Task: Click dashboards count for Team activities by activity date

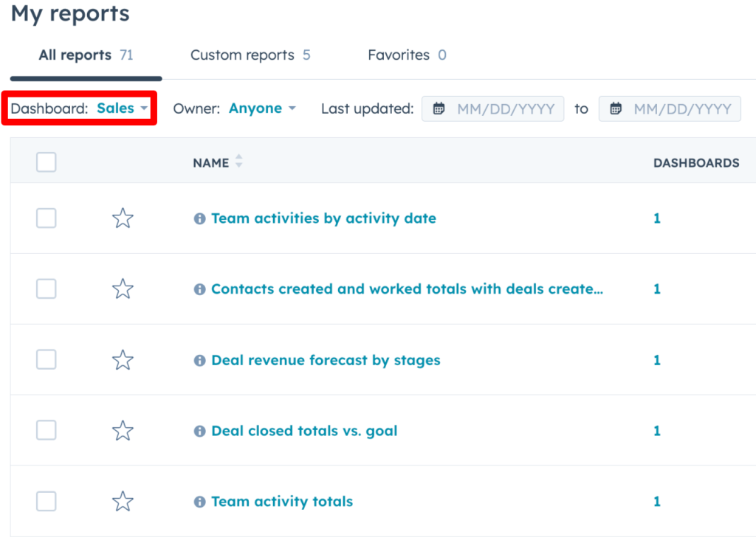Action: 656,218
